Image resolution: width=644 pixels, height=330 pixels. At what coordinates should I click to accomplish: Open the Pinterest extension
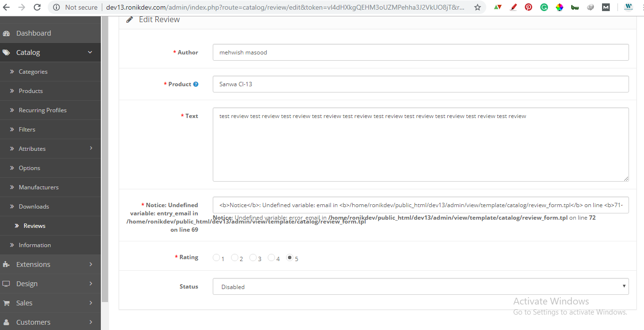pyautogui.click(x=529, y=7)
